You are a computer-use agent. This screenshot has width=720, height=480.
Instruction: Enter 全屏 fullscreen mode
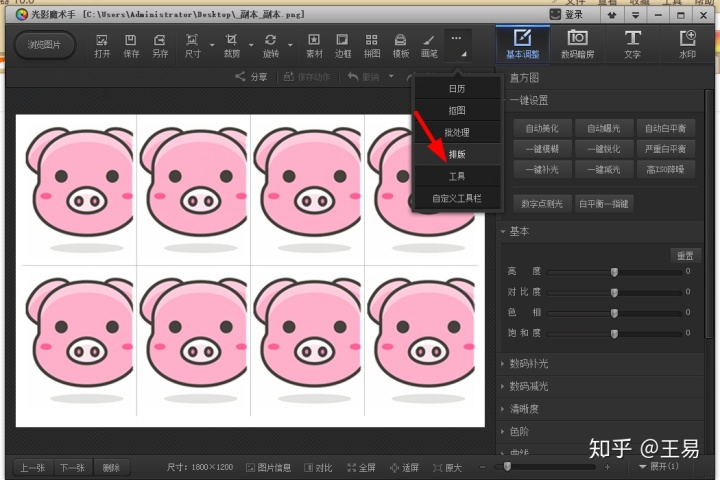point(361,468)
